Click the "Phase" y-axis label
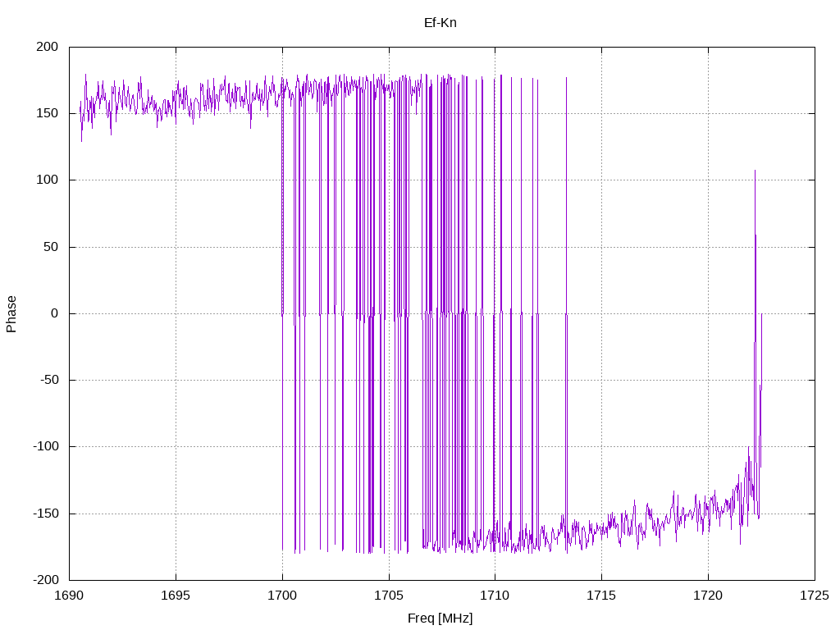Image resolution: width=840 pixels, height=630 pixels. [x=11, y=314]
